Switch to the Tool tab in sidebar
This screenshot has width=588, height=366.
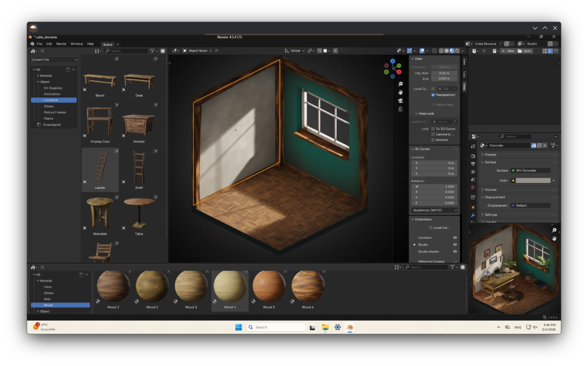pos(464,73)
